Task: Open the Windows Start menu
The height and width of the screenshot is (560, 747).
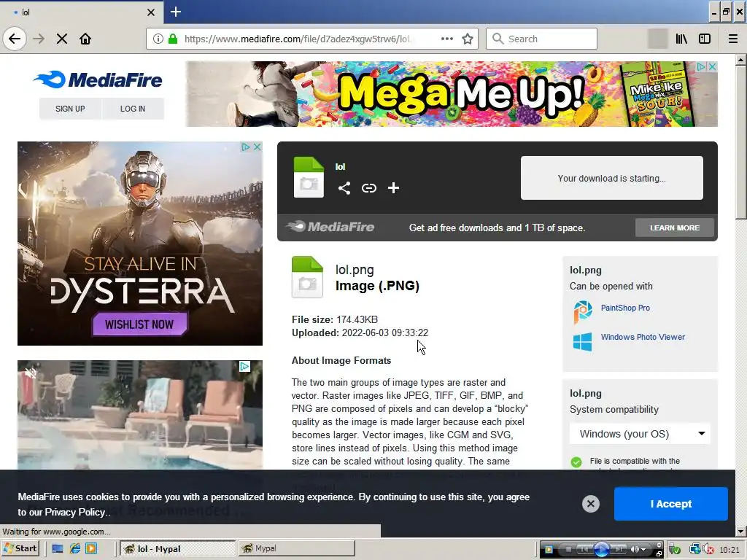Action: [21, 548]
